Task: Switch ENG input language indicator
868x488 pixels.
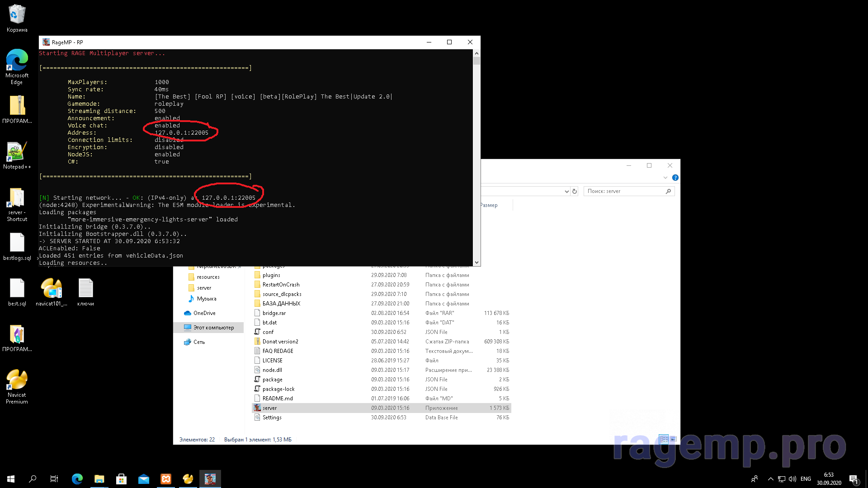Action: [x=806, y=479]
